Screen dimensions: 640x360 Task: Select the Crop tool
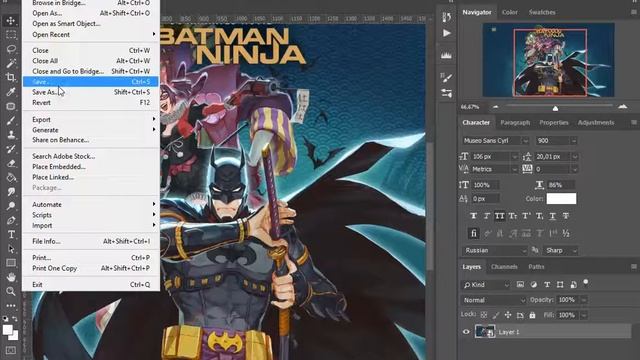11,78
